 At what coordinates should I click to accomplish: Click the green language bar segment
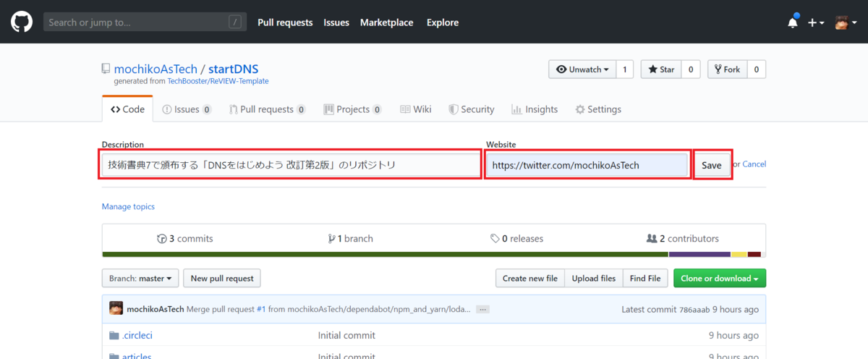[385, 254]
